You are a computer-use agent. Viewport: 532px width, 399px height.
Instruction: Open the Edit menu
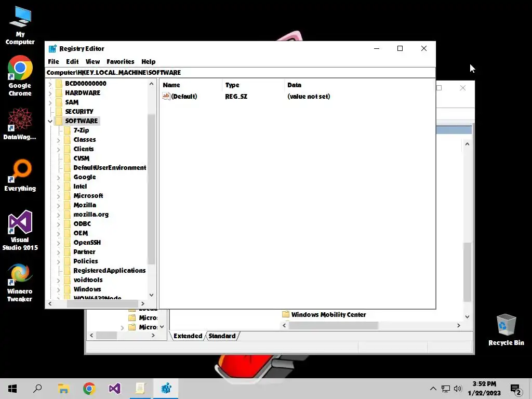pos(72,61)
